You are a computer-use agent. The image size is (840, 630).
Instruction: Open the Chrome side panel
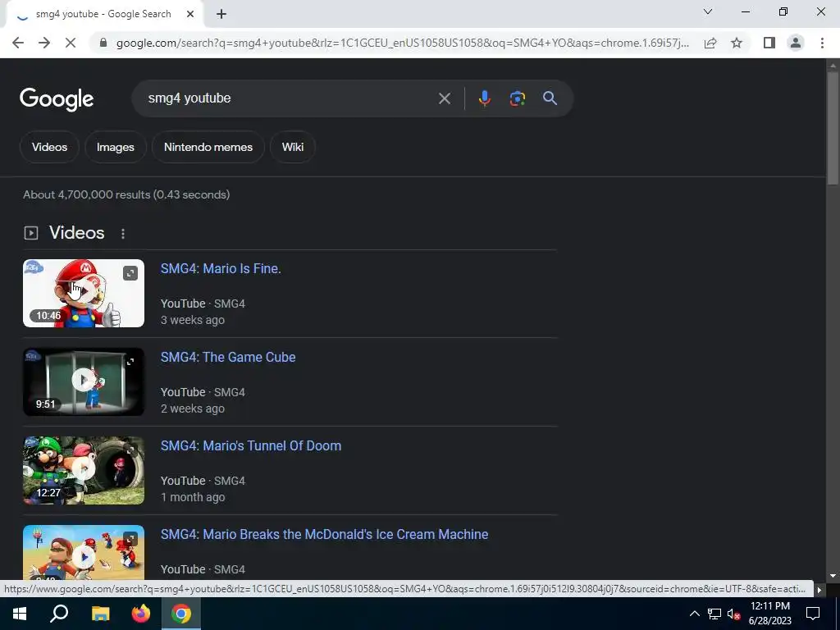(769, 43)
